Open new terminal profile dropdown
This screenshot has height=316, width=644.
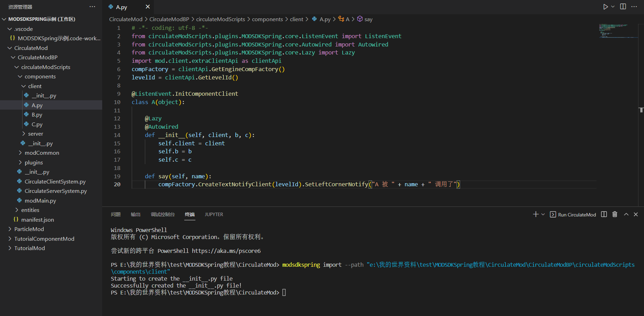[543, 214]
